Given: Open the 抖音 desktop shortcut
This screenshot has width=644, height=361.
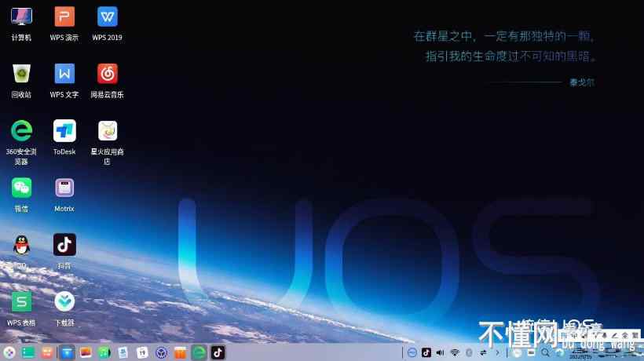Looking at the screenshot, I should (64, 245).
